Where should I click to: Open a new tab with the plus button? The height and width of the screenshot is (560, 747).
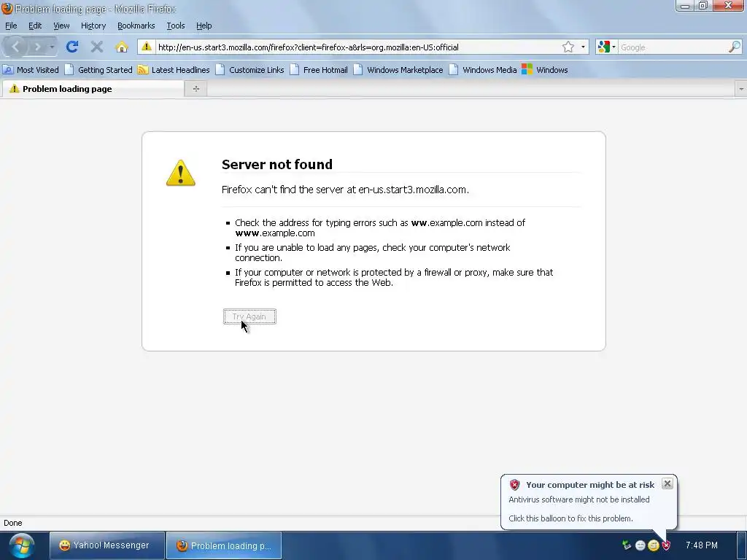click(196, 88)
